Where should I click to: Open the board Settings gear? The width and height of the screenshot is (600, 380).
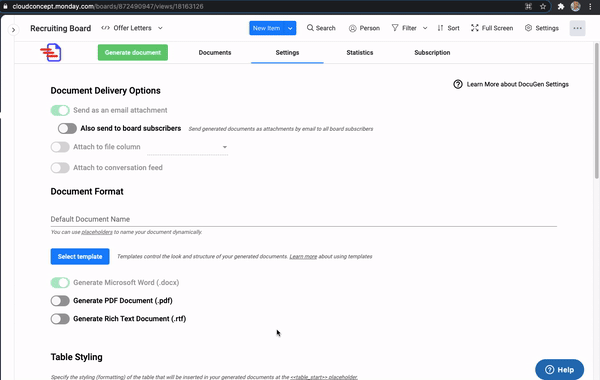[x=542, y=28]
